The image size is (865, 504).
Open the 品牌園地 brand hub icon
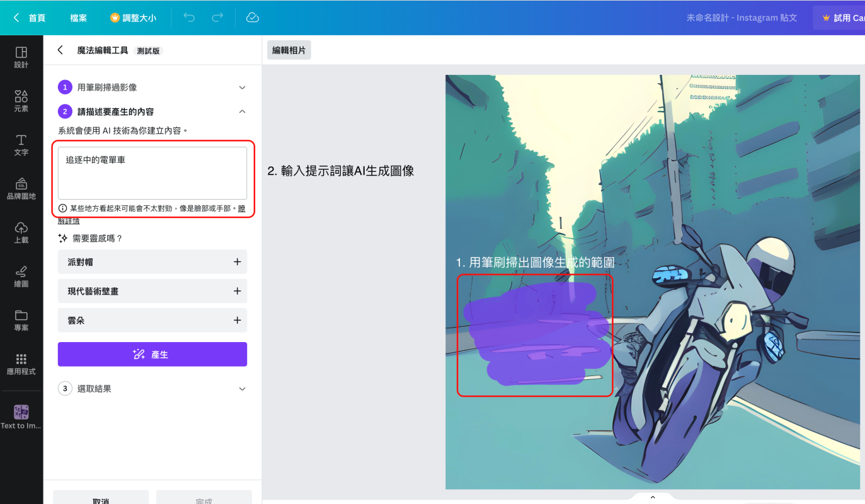pyautogui.click(x=21, y=188)
